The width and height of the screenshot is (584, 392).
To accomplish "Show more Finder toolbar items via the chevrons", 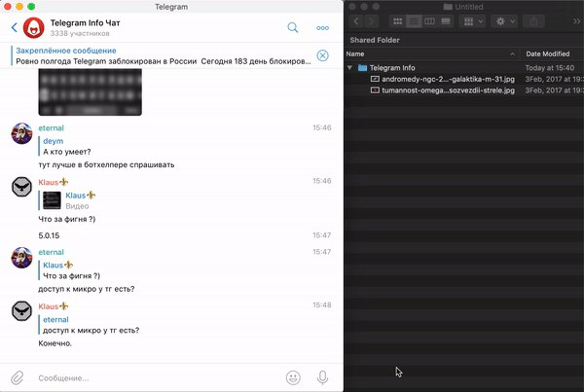I will click(576, 21).
